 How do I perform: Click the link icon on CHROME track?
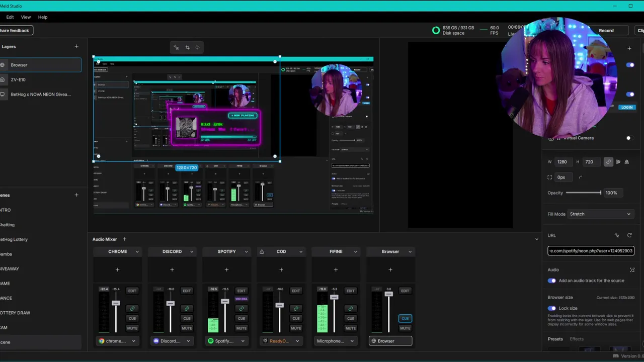point(132,308)
